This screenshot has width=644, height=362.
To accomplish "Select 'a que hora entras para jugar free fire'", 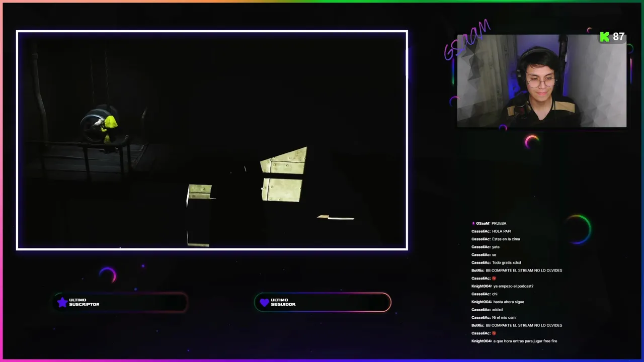I will (x=525, y=341).
